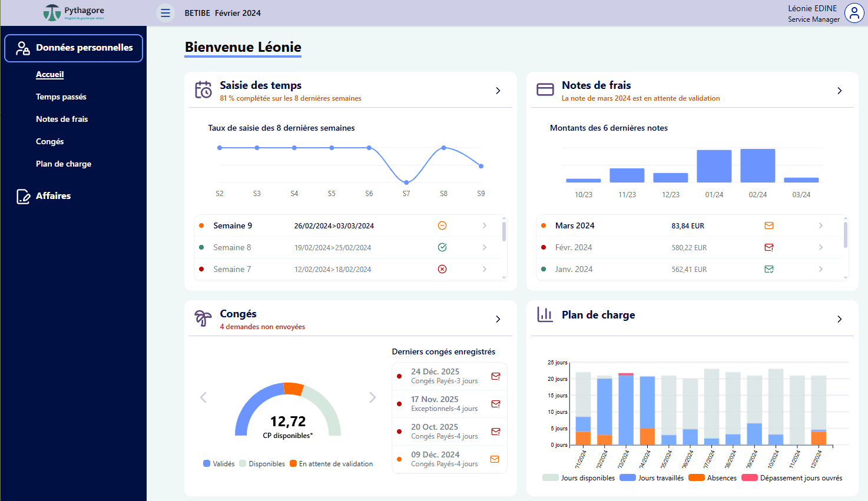
Task: Open Temps passés in the sidebar
Action: click(x=61, y=97)
